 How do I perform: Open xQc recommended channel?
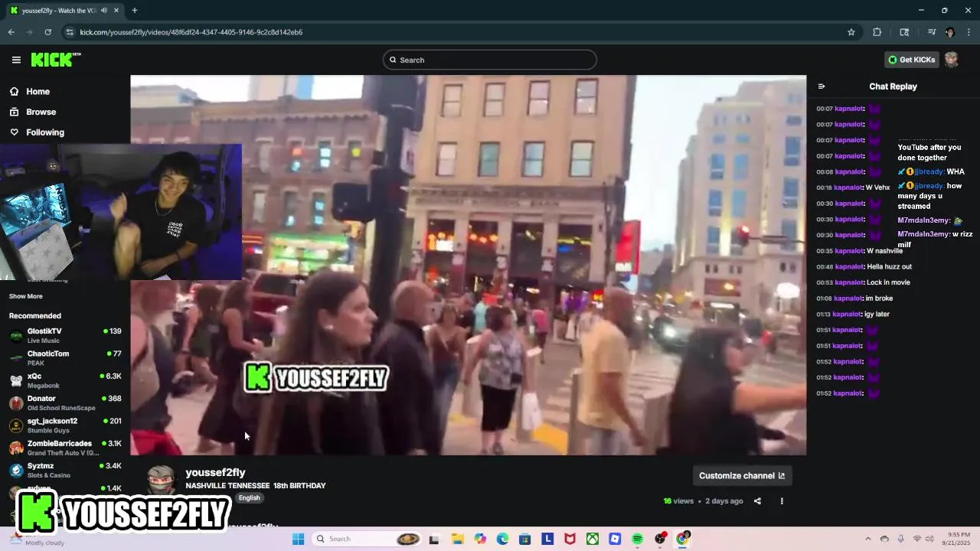(65, 380)
